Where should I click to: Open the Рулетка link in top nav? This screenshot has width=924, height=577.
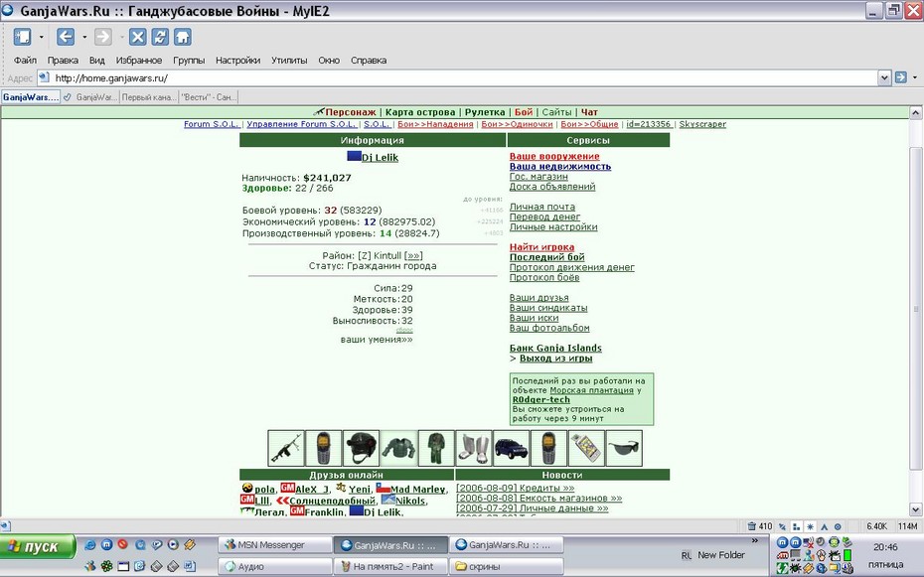pyautogui.click(x=485, y=112)
